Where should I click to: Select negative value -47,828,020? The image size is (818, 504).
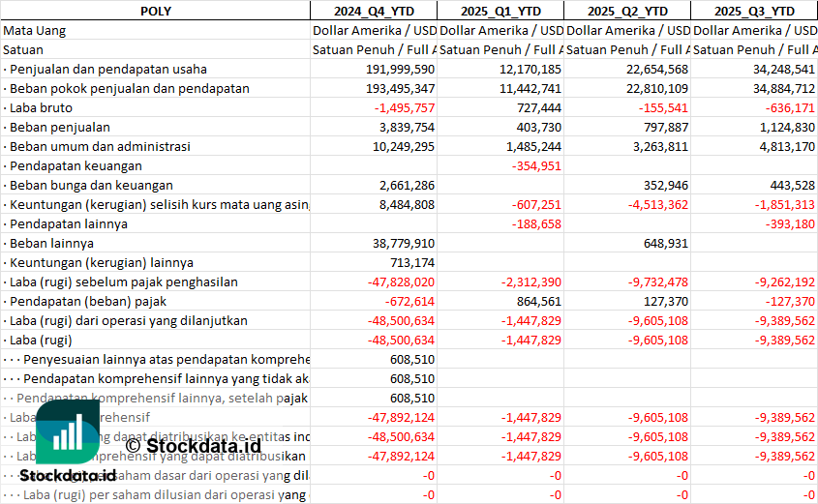point(401,282)
